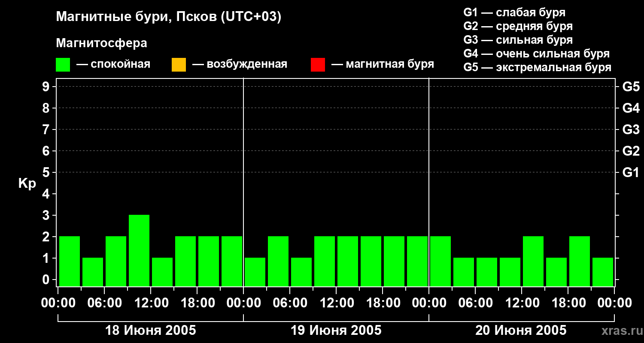Click the 06:00–09:00 bar on 19 June

pos(301,272)
